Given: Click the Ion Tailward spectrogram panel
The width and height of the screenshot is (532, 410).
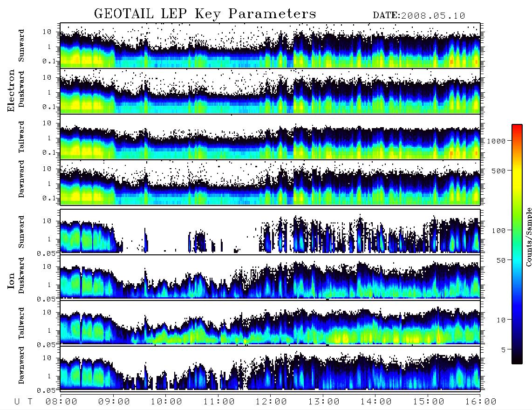Looking at the screenshot, I should click(270, 322).
